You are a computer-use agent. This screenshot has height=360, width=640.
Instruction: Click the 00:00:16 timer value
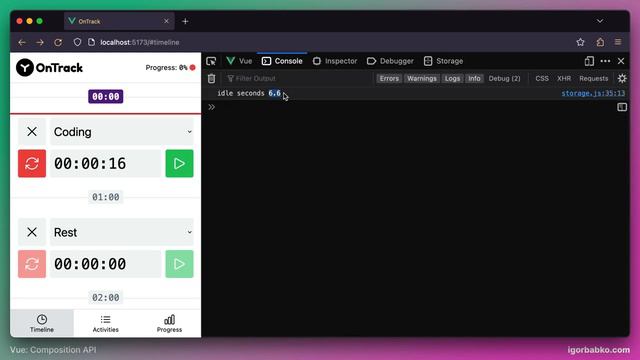(x=105, y=163)
